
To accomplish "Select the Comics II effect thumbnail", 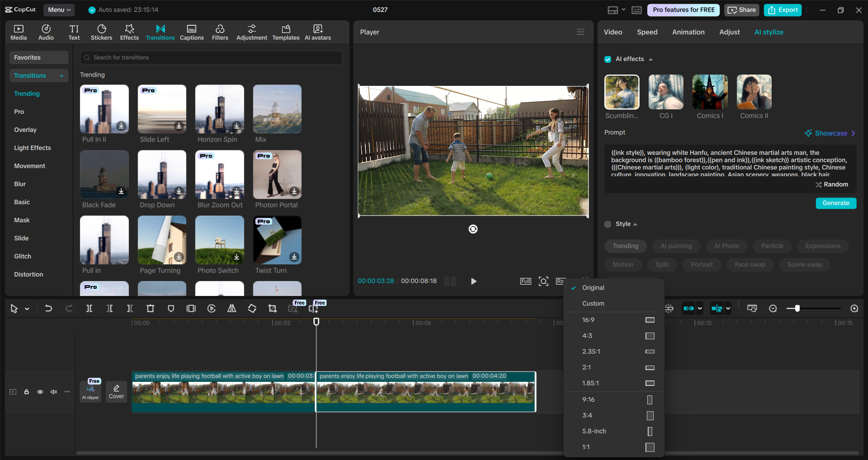I will [754, 92].
